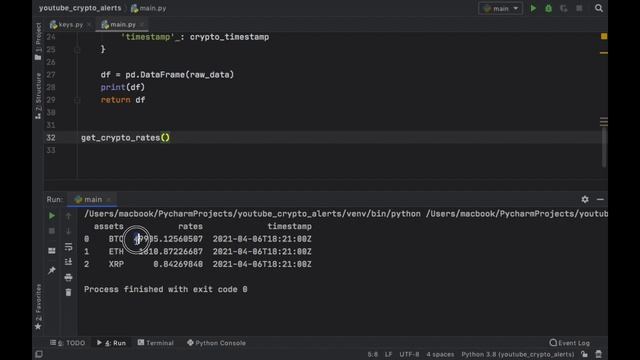Close the keys.py editor tab
640x360 pixels.
pyautogui.click(x=89, y=25)
